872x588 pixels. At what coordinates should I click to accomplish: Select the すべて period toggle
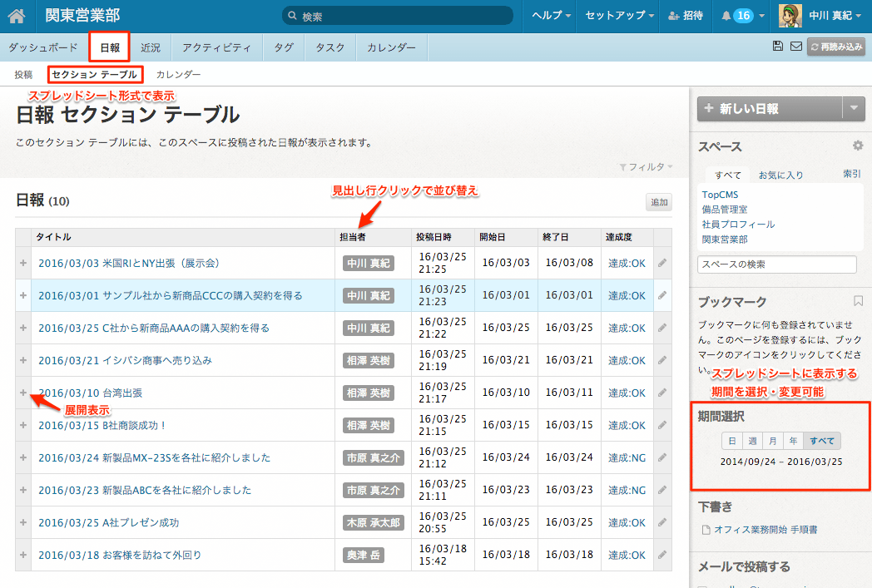(x=822, y=441)
